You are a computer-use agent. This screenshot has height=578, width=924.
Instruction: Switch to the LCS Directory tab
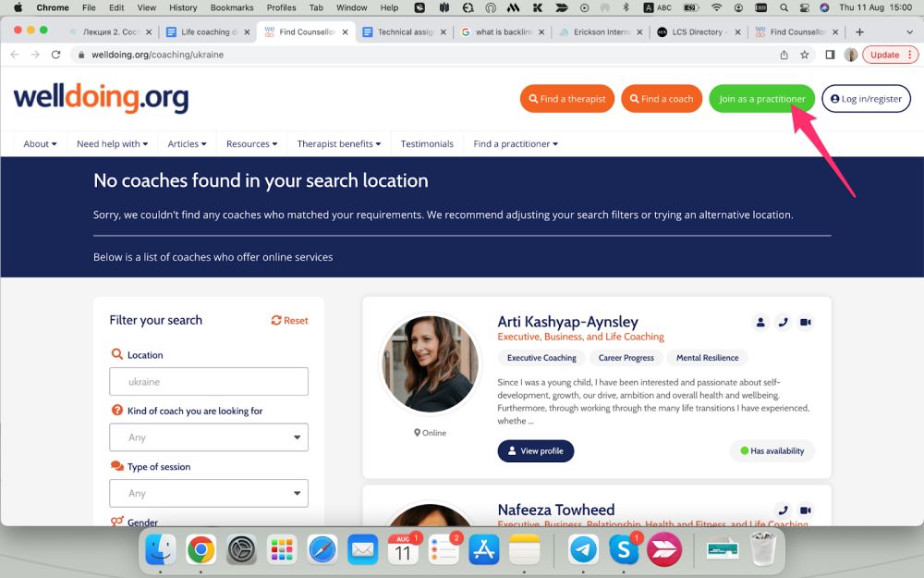pyautogui.click(x=699, y=31)
